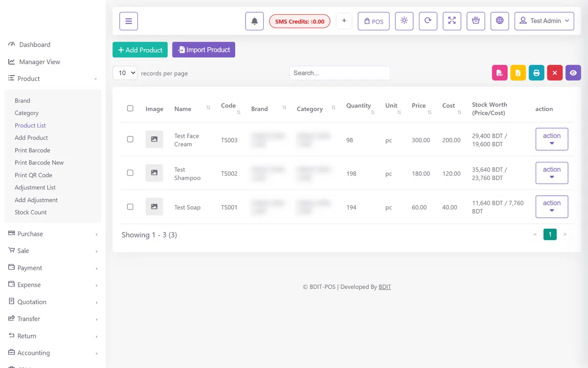Open Test Admin user dropdown

pos(544,21)
